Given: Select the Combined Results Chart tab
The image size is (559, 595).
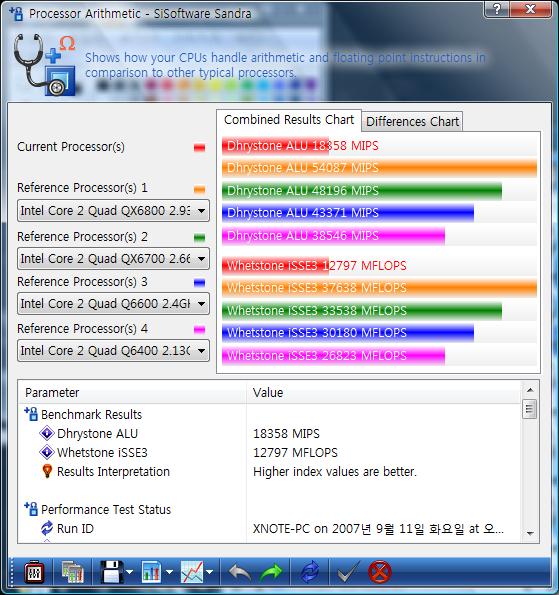Looking at the screenshot, I should point(289,120).
